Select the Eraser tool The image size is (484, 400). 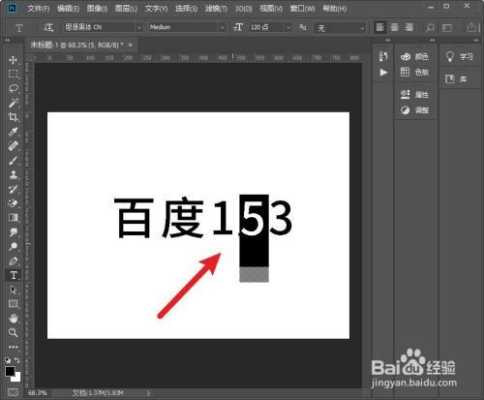[13, 203]
